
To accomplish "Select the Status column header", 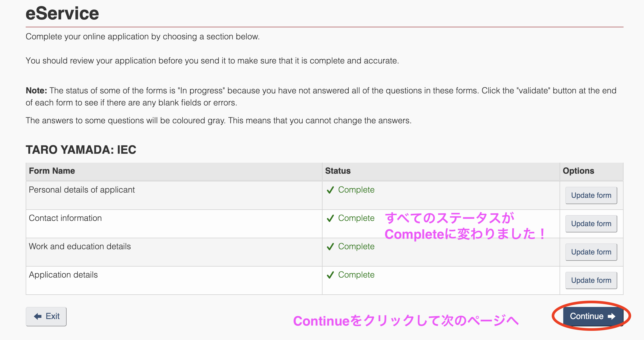I will [338, 171].
